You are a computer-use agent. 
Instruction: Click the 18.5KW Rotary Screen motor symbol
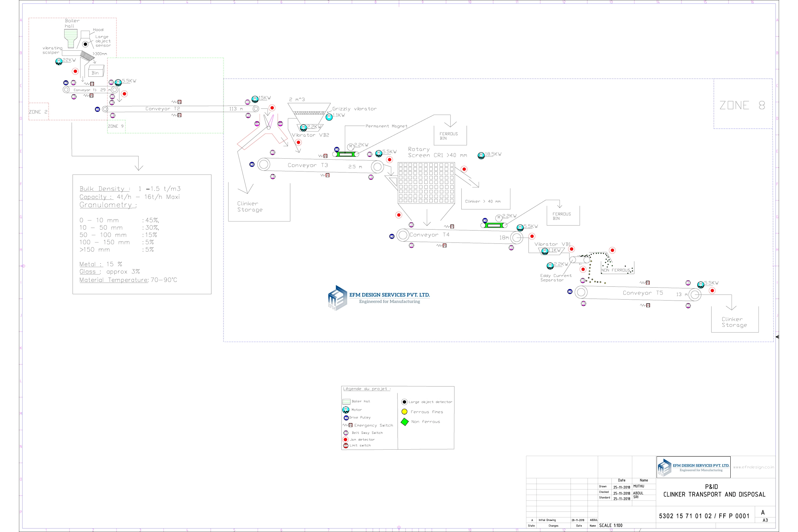(x=481, y=156)
